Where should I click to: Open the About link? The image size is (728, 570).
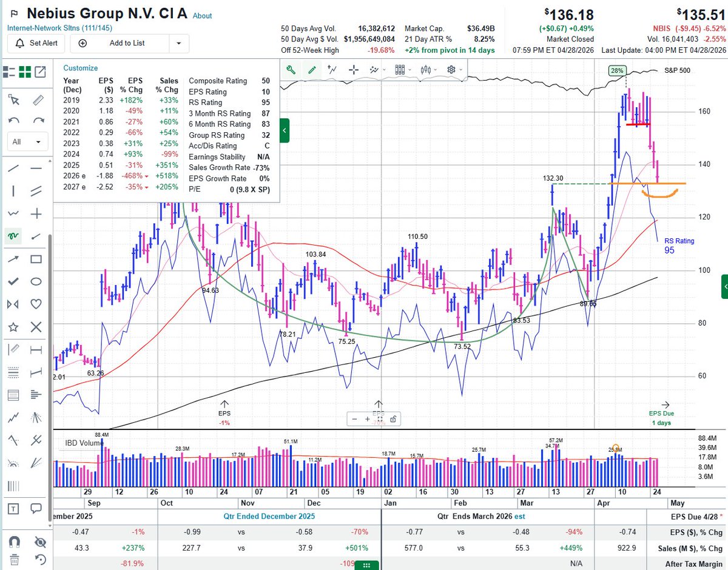pyautogui.click(x=203, y=16)
